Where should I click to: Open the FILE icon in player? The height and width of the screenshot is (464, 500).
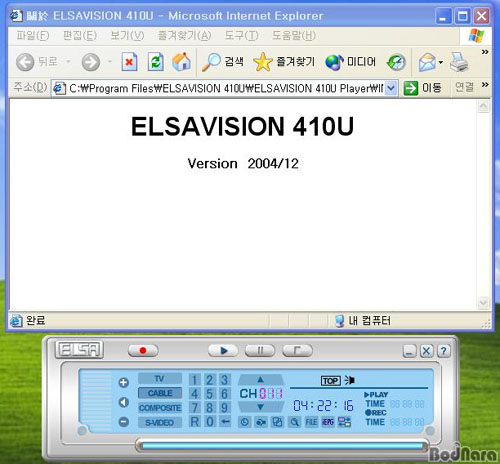click(x=311, y=422)
